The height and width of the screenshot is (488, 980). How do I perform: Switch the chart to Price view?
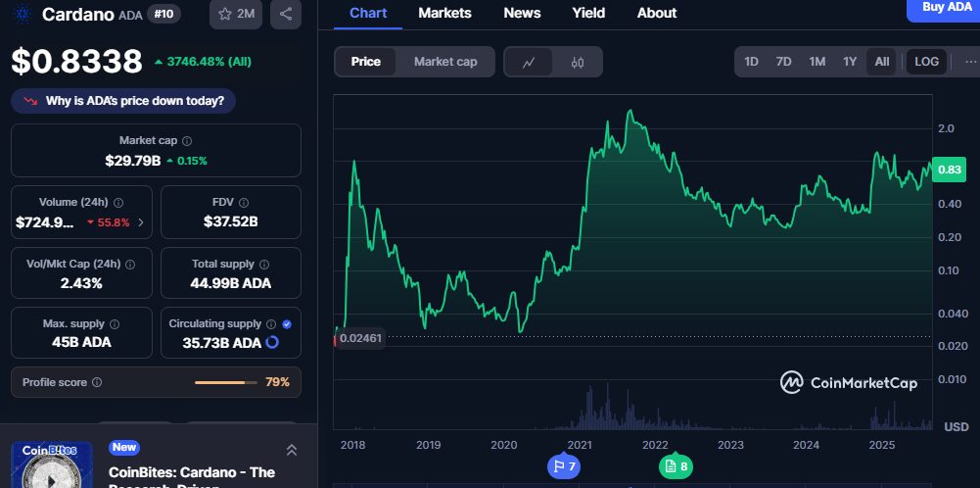pyautogui.click(x=366, y=62)
